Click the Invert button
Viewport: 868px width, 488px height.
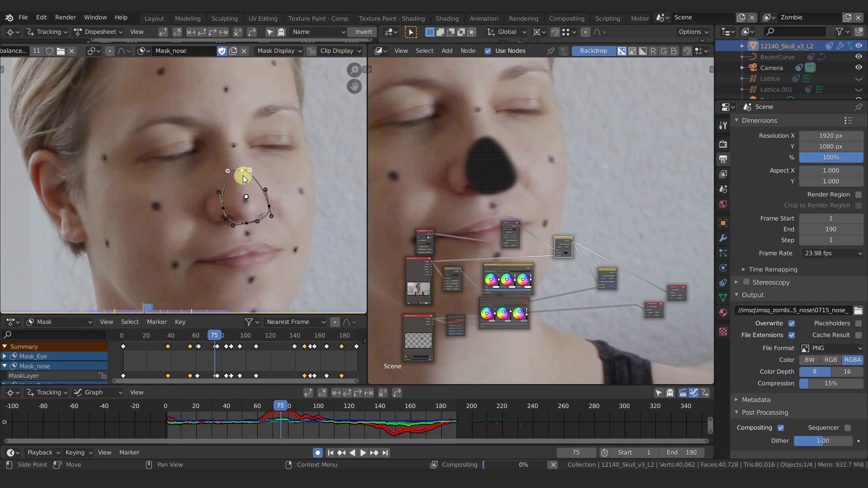tap(363, 32)
